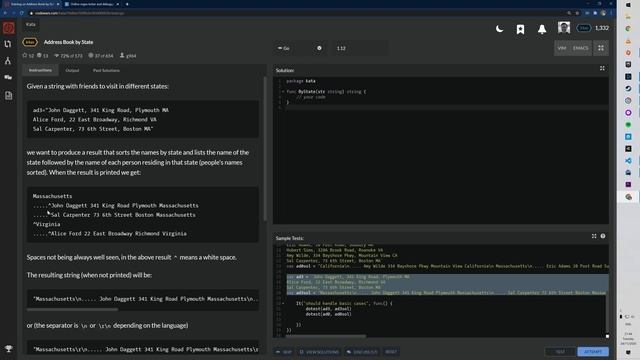Click the Massachusetts output example line
Image resolution: width=640 pixels, height=360 pixels.
point(52,196)
